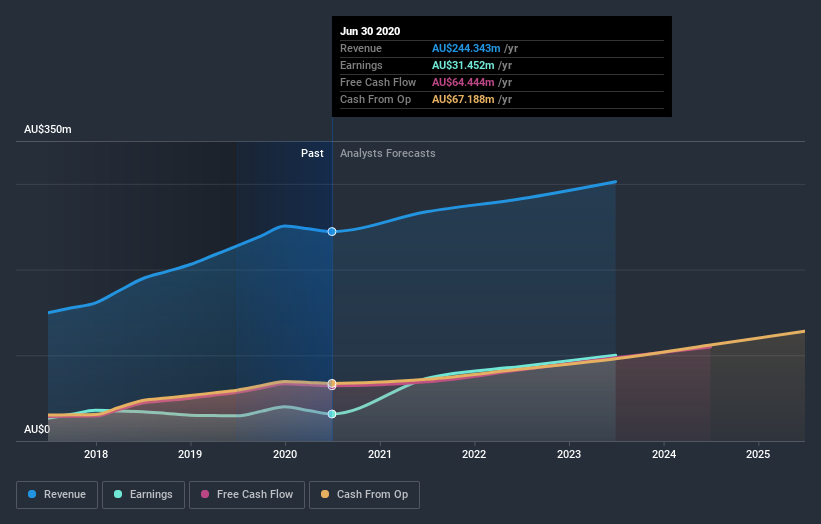This screenshot has height=524, width=821.
Task: Click the pink Free Cash Flow legend dot
Action: (205, 494)
